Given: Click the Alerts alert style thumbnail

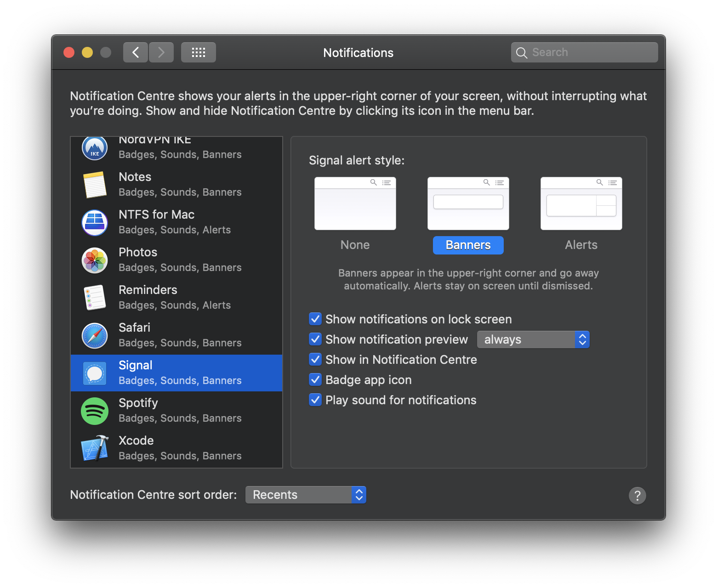Looking at the screenshot, I should tap(581, 204).
